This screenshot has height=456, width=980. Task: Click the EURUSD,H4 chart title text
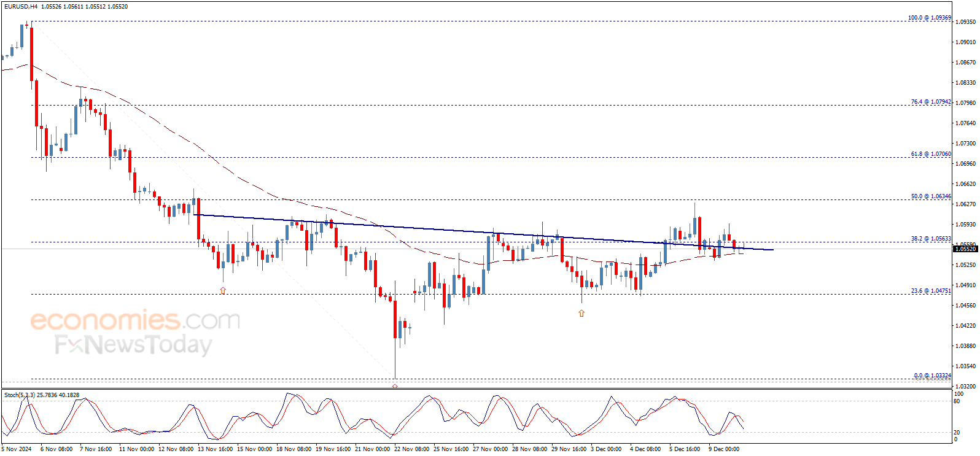[x=20, y=7]
